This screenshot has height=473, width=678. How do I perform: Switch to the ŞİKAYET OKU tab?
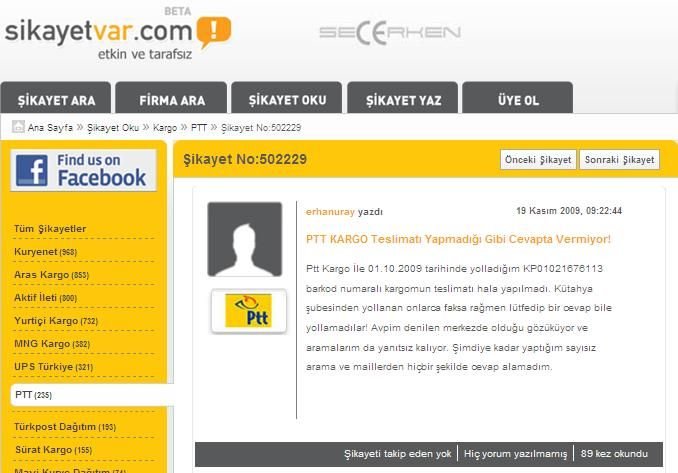287,98
